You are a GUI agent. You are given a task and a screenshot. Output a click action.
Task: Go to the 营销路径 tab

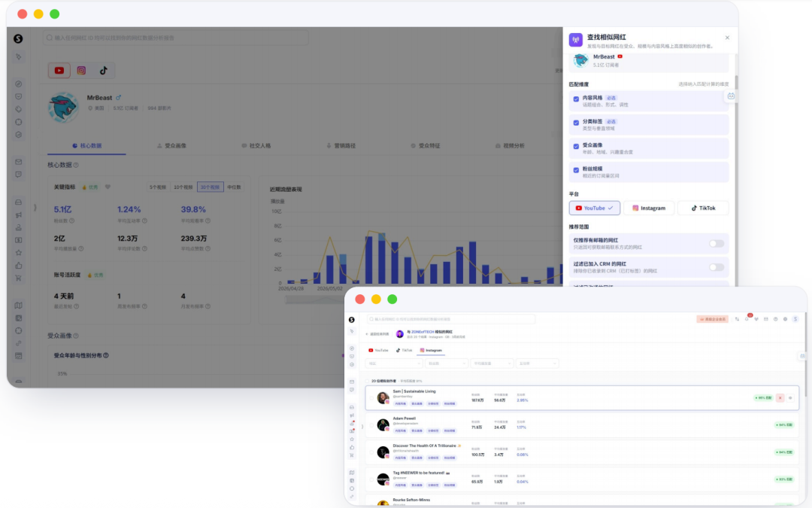coord(341,146)
